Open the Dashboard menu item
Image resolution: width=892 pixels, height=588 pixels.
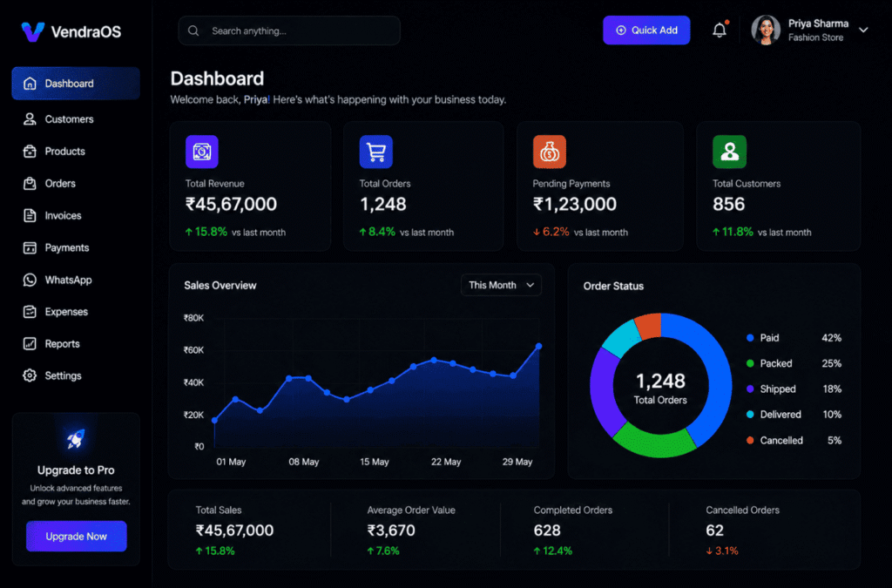pyautogui.click(x=76, y=84)
